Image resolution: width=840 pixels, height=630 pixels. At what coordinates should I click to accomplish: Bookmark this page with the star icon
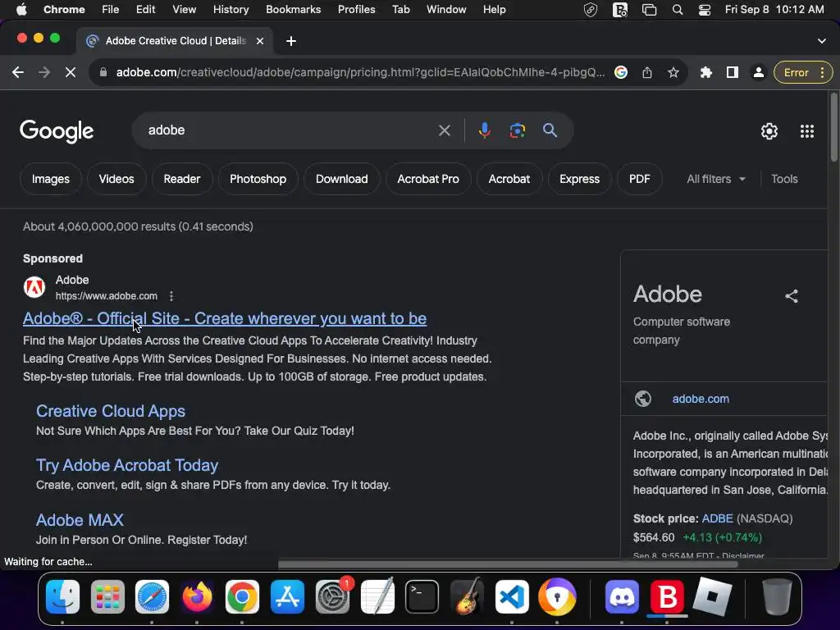click(x=673, y=72)
